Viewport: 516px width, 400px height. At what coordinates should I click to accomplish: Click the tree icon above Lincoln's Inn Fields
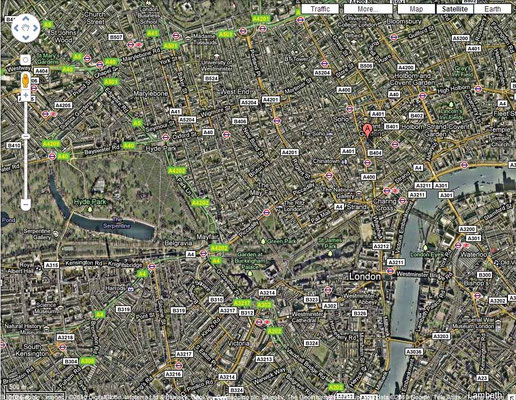[x=451, y=104]
